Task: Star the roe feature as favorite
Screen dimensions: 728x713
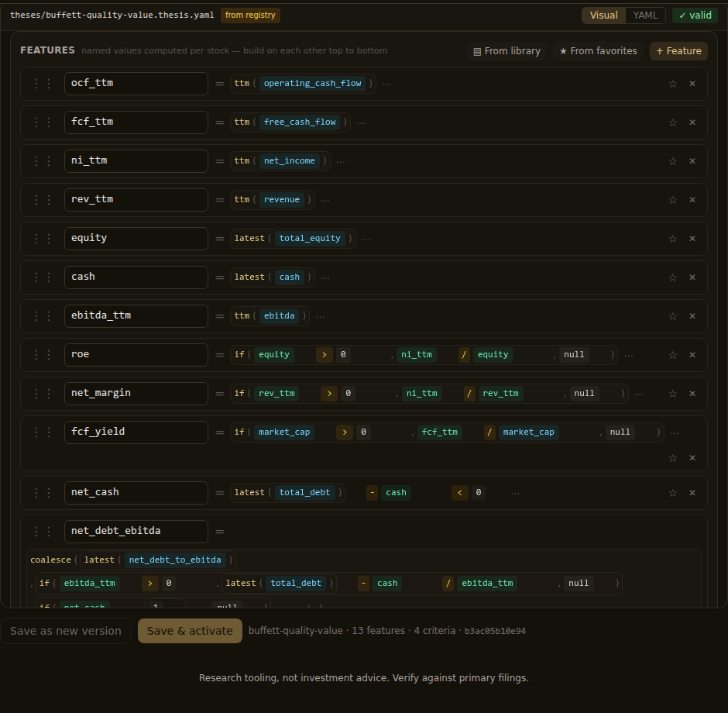Action: (x=672, y=355)
